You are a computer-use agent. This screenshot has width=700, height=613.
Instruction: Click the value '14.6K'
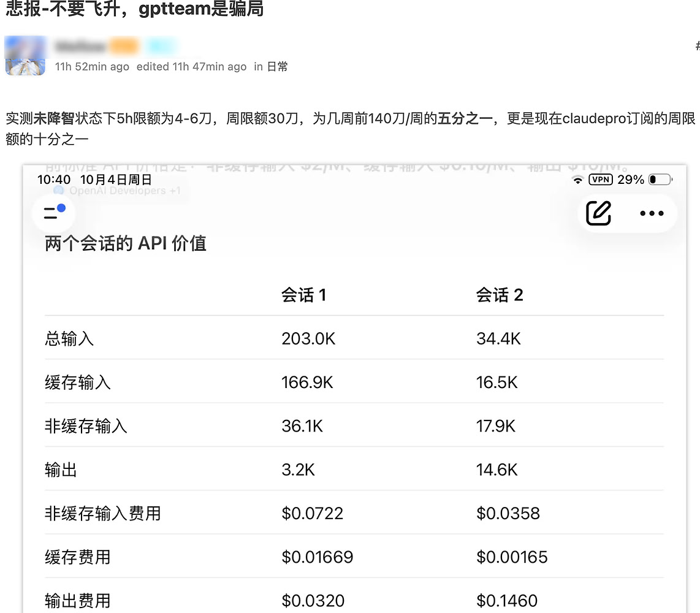(497, 470)
